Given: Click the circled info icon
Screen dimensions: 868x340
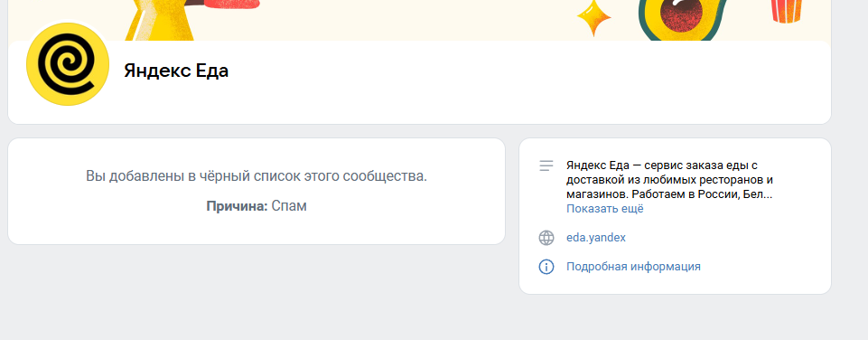Looking at the screenshot, I should click(x=546, y=267).
